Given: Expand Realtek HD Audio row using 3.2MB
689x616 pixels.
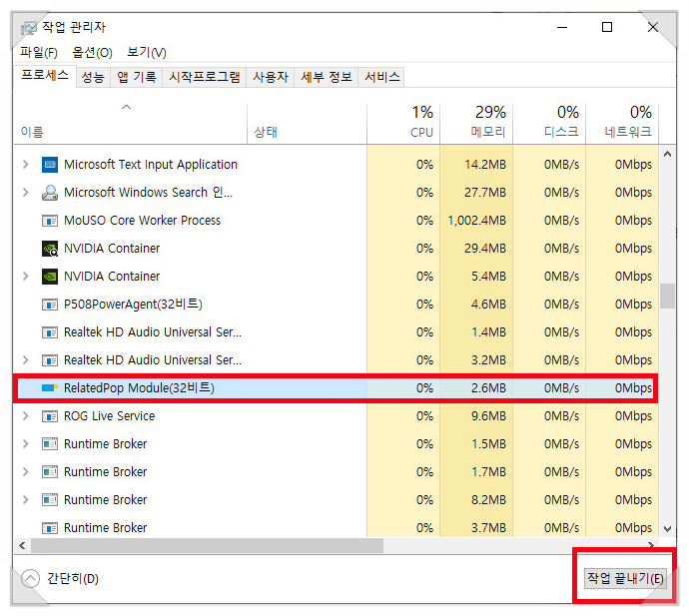Looking at the screenshot, I should tap(26, 360).
